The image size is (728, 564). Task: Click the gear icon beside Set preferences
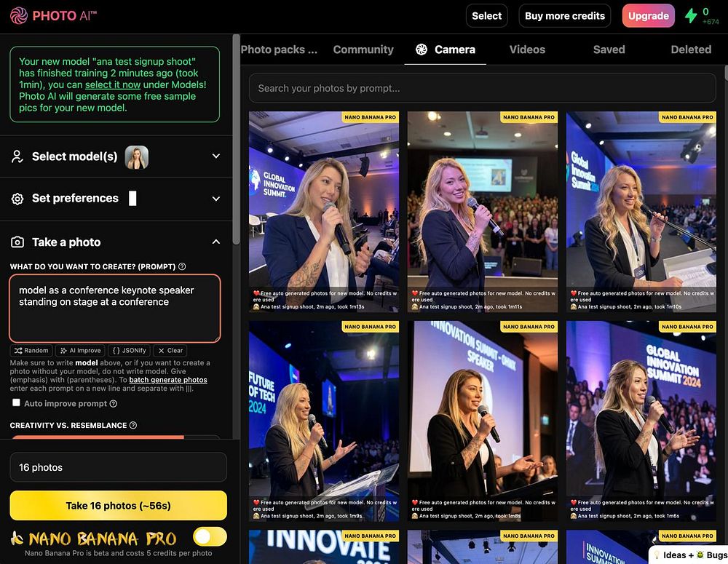17,199
